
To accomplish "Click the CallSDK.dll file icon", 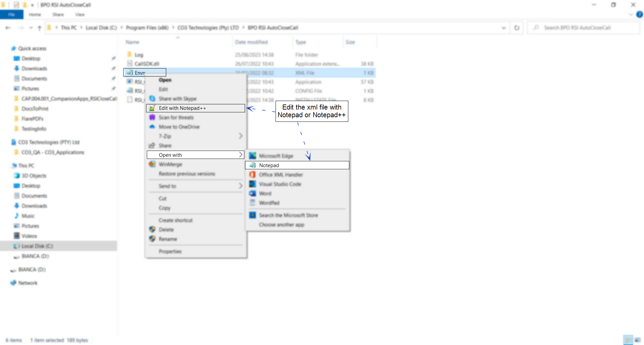I will tap(130, 64).
